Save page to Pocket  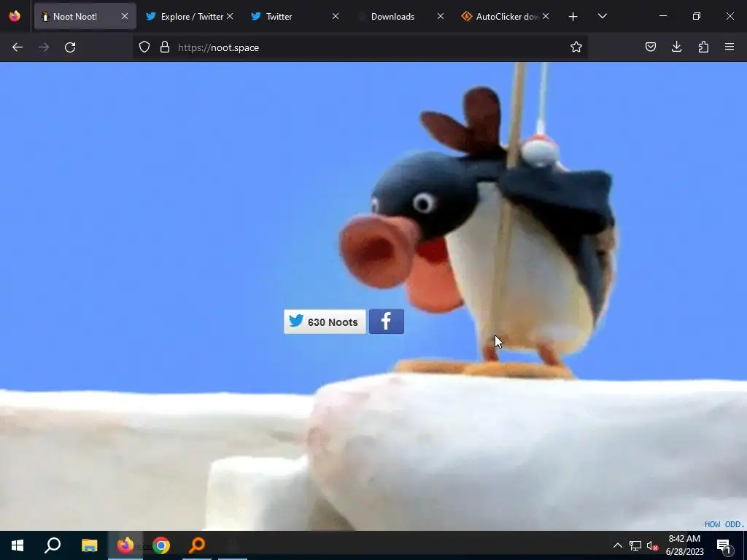pyautogui.click(x=650, y=47)
